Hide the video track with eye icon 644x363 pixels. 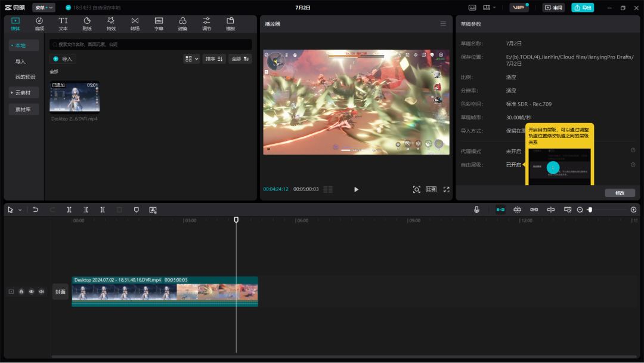click(x=32, y=291)
